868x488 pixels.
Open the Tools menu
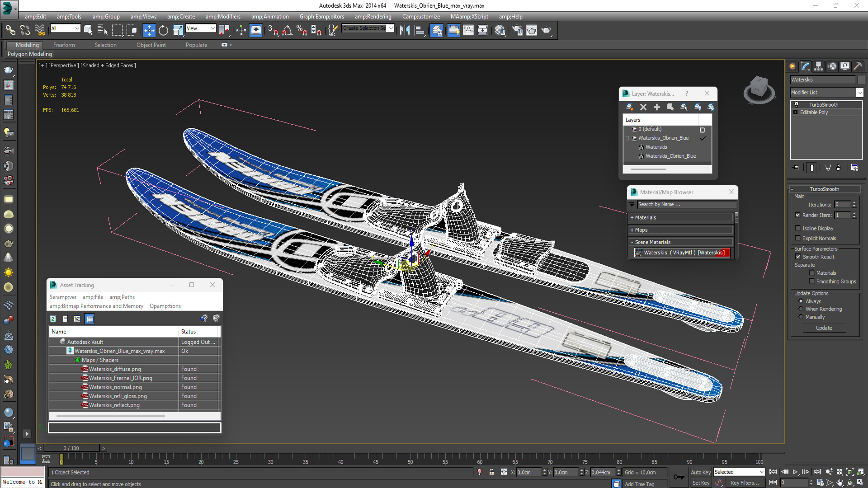click(x=69, y=17)
